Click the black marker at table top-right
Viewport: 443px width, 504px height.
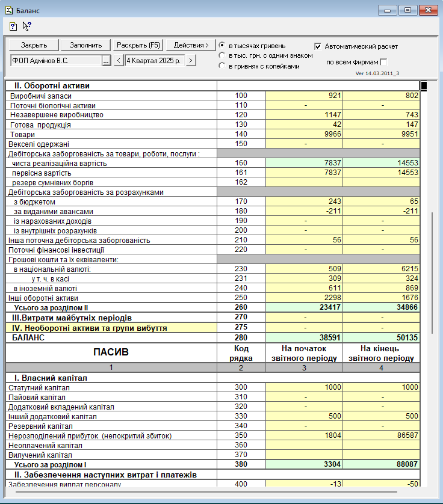point(424,85)
